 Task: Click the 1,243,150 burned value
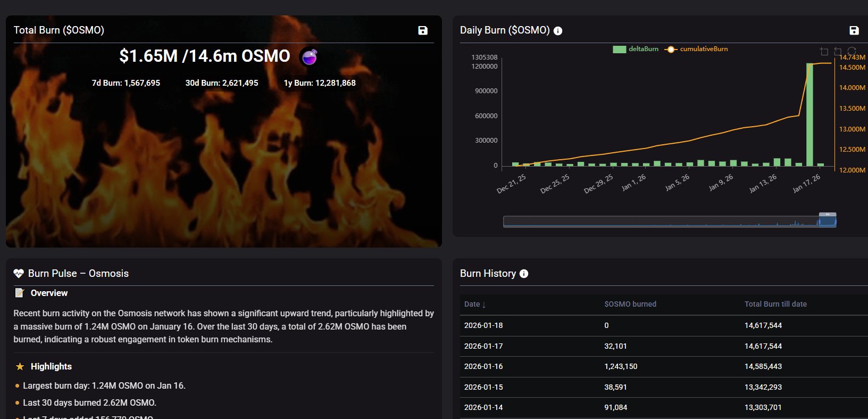point(621,366)
